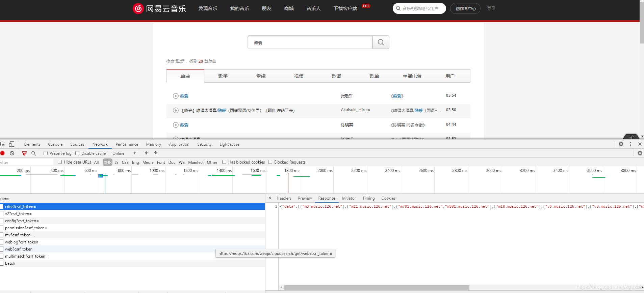Select the 专辑 search results tab
The height and width of the screenshot is (293, 644).
pyautogui.click(x=261, y=76)
